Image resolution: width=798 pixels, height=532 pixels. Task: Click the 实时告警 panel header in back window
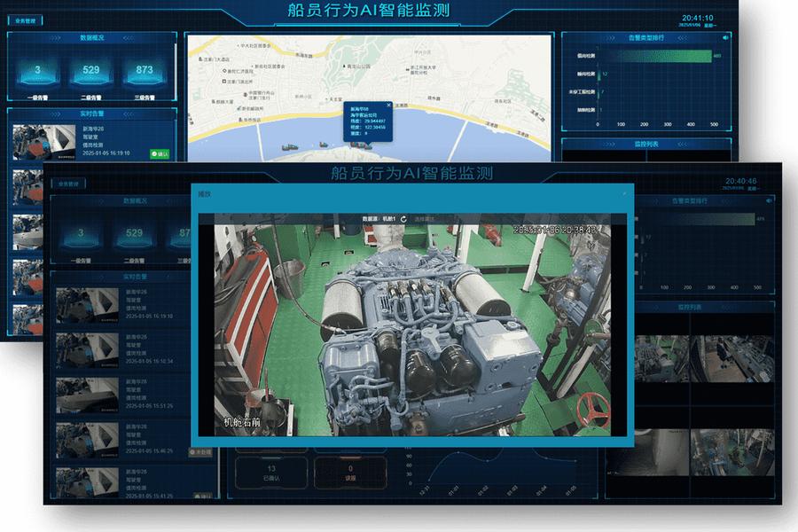(x=92, y=113)
